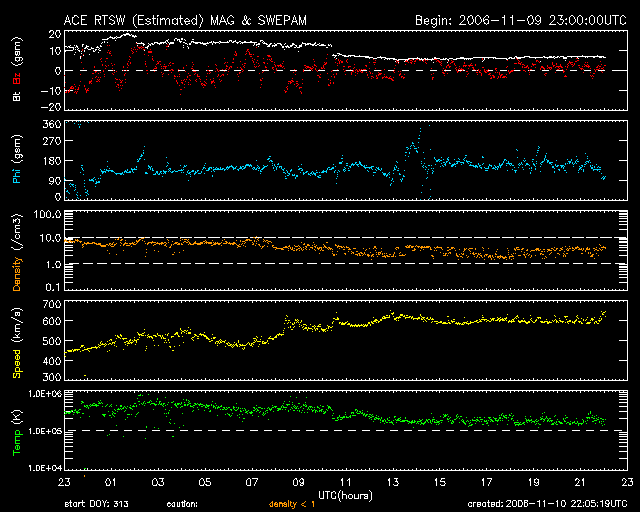Screen dimensions: 640x512
Task: Click the yellow Speed (km/s) axis label
Action: coord(16,339)
